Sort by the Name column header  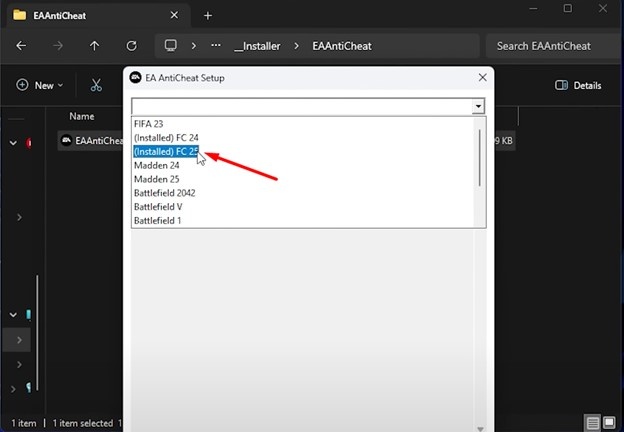click(x=82, y=116)
